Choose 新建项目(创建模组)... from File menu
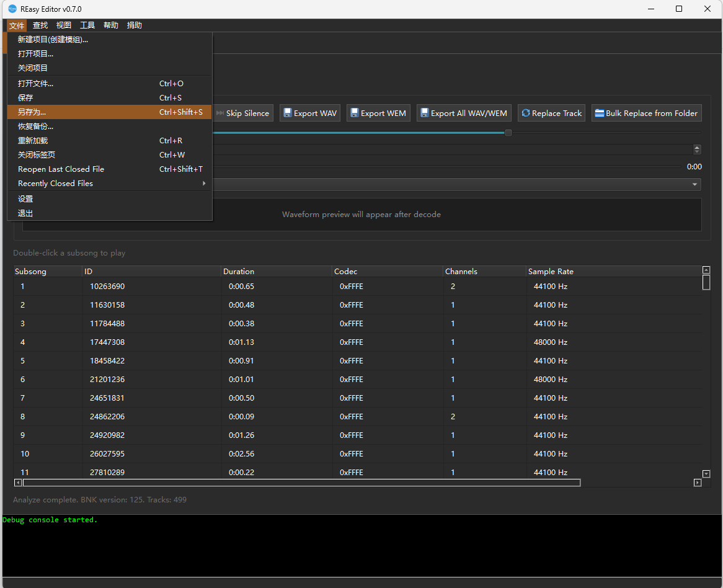Screen dimensions: 723x588 coord(109,40)
